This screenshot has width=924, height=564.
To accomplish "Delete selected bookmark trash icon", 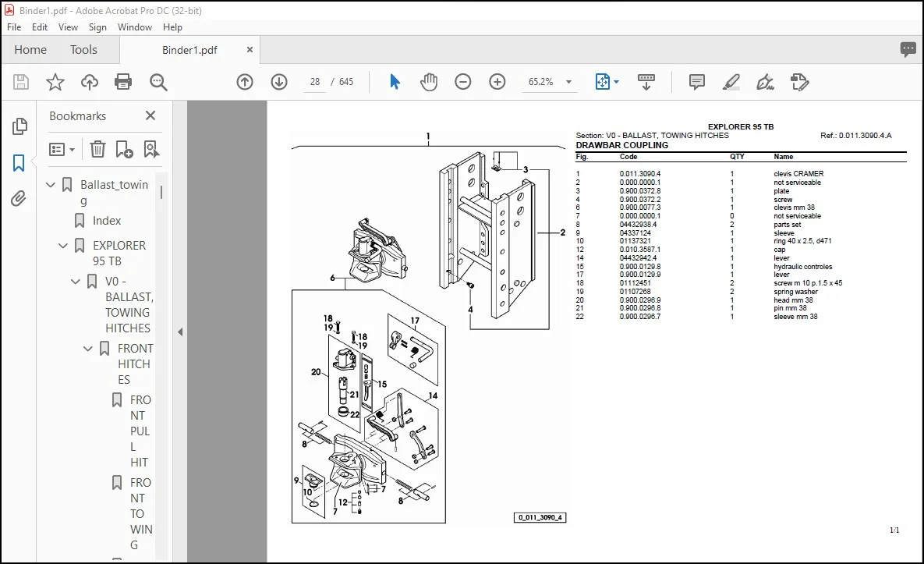I will pos(97,150).
